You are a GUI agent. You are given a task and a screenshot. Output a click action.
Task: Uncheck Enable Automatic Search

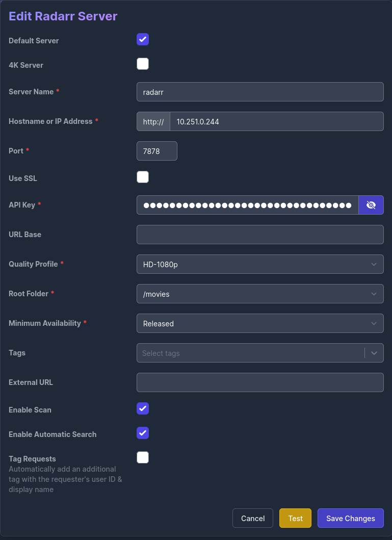[143, 433]
